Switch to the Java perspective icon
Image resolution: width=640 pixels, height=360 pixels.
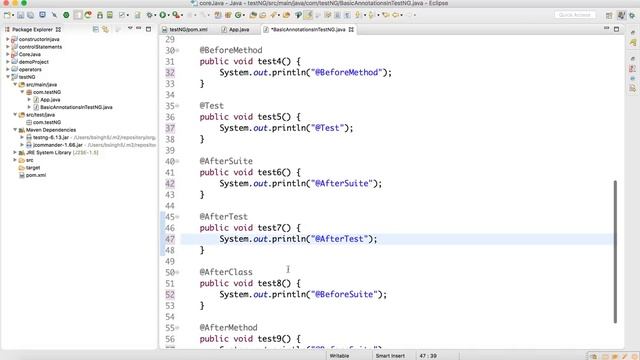(x=621, y=15)
